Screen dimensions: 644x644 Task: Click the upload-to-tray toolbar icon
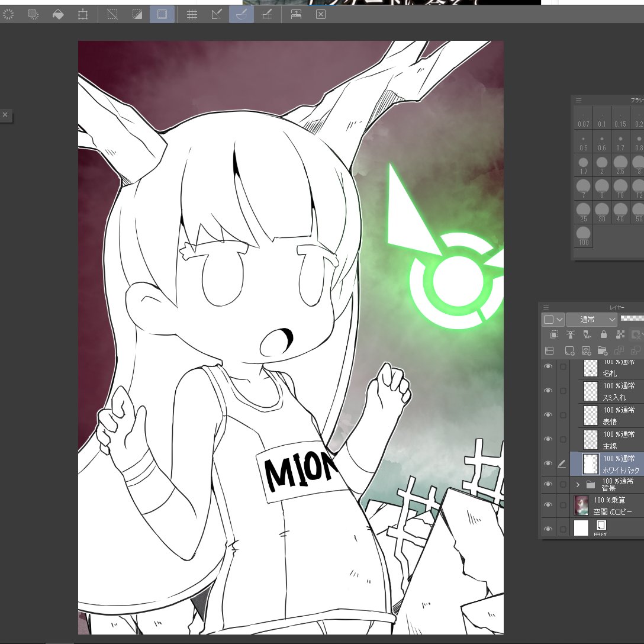tap(296, 14)
